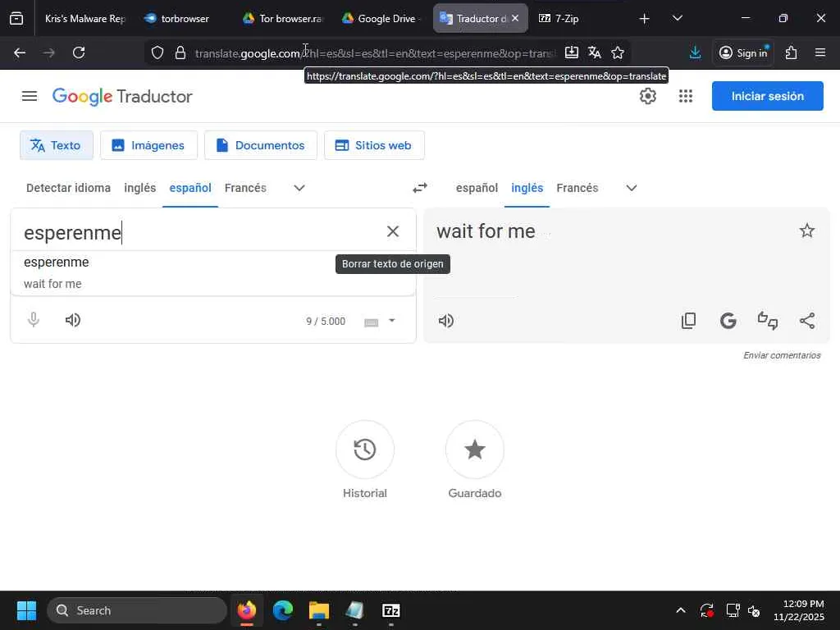840x630 pixels.
Task: Listen to source text pronunciation
Action: coord(73,321)
